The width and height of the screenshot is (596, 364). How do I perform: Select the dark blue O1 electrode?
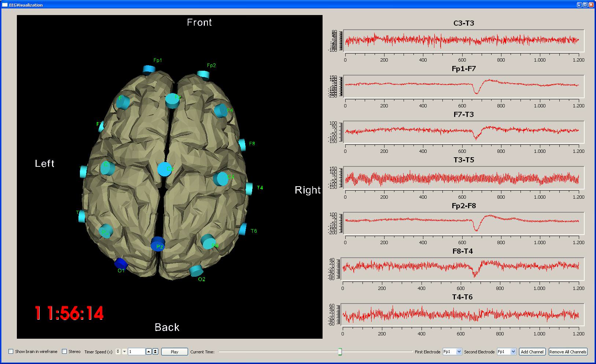point(121,263)
